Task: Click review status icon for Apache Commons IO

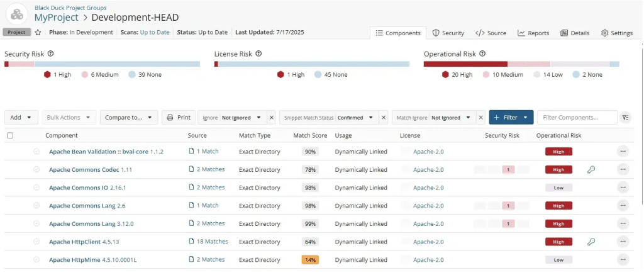Action: point(36,188)
